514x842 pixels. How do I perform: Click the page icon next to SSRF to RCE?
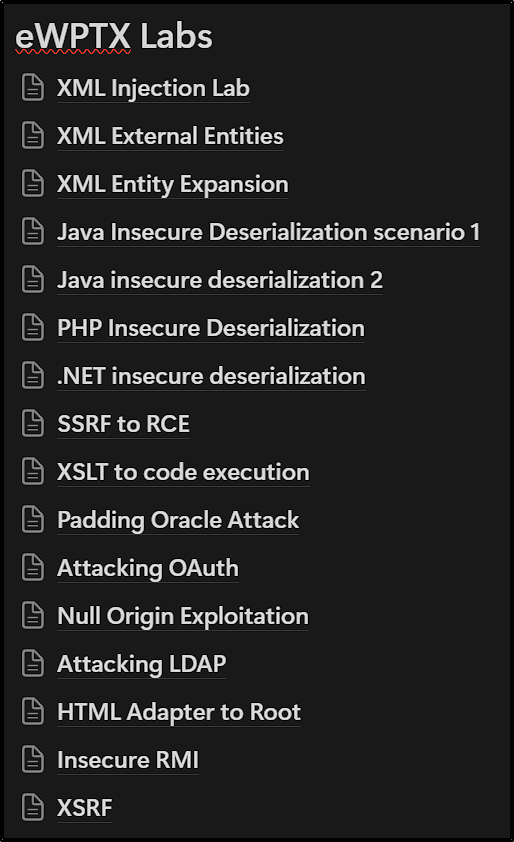point(33,424)
